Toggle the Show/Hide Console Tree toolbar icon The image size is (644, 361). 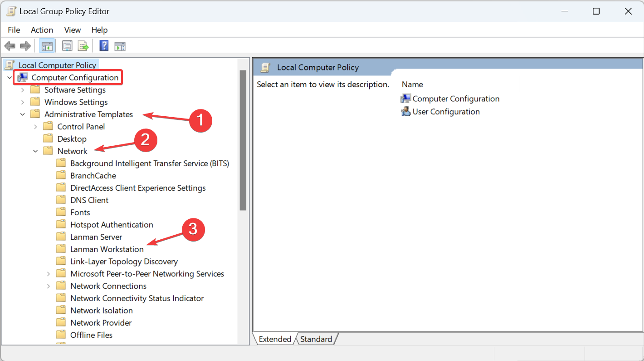pyautogui.click(x=47, y=46)
